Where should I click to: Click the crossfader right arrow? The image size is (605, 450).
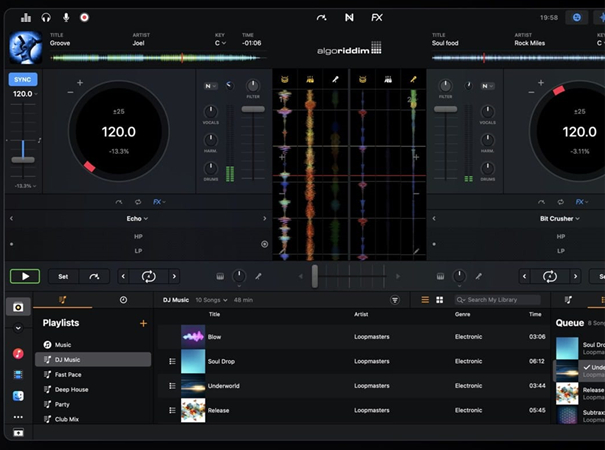coord(398,276)
